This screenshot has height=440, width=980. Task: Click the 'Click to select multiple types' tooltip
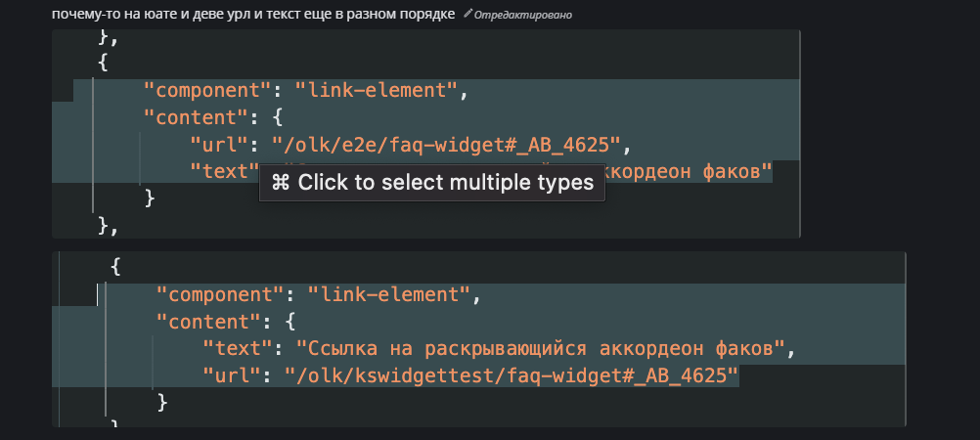(x=432, y=183)
